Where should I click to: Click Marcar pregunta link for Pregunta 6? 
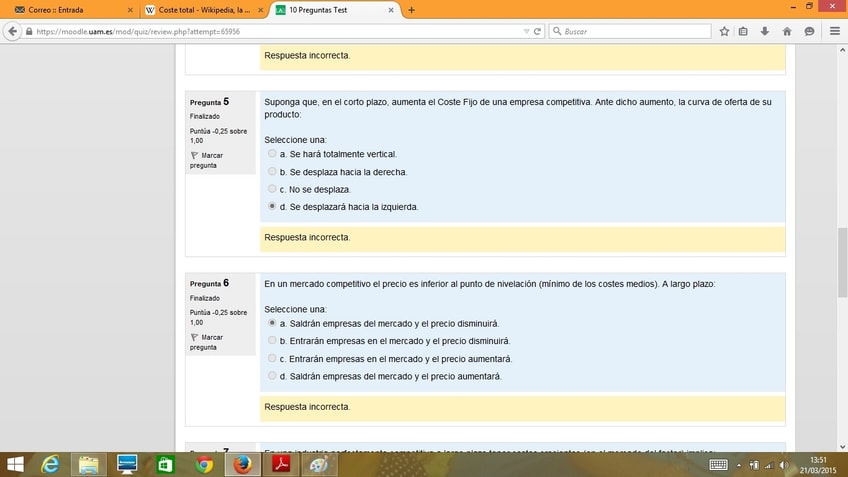click(206, 342)
